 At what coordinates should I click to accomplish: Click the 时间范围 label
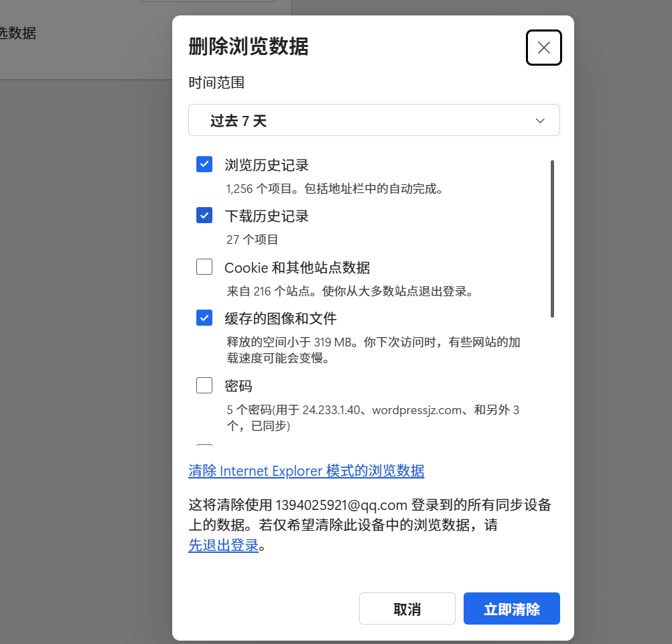(216, 82)
